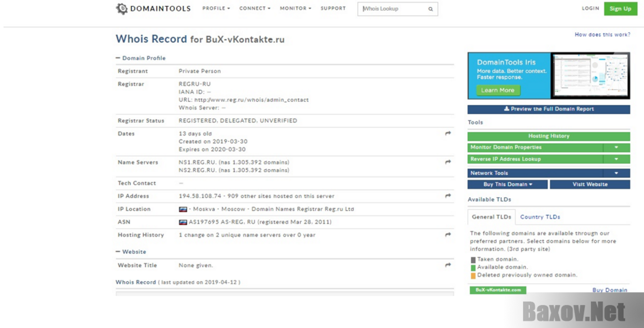
Task: Click Visit Website button
Action: click(x=590, y=185)
